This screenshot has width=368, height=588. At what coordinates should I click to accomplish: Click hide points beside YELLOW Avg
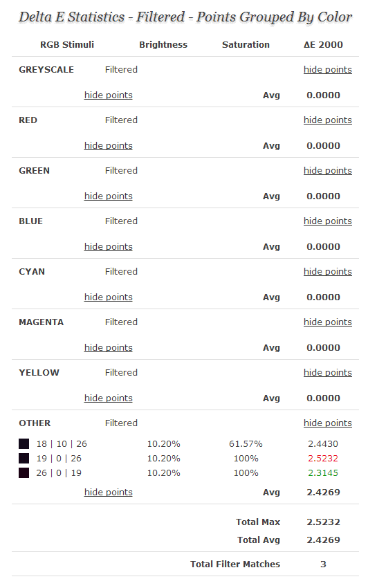109,398
